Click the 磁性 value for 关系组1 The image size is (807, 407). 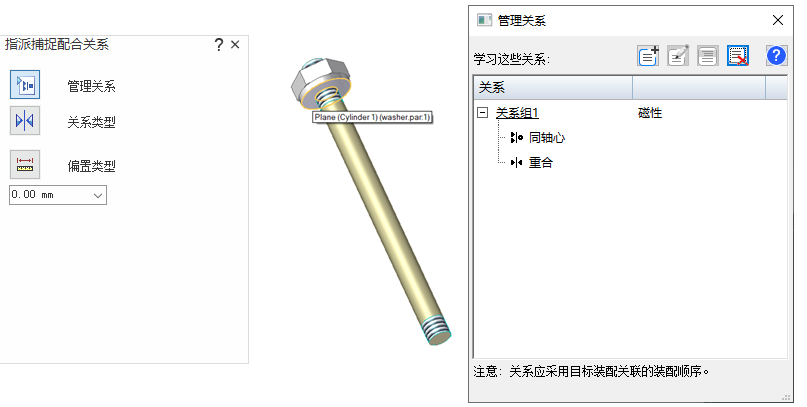point(650,113)
